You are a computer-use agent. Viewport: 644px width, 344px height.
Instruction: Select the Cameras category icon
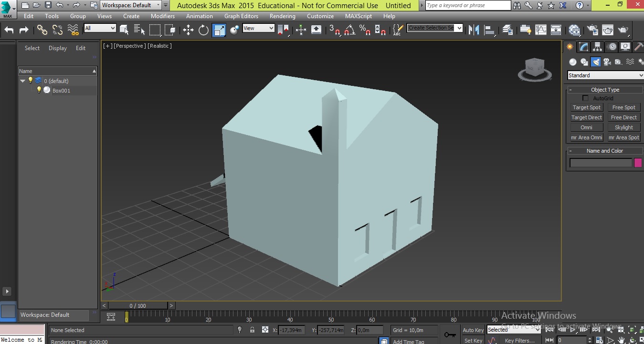pyautogui.click(x=607, y=62)
